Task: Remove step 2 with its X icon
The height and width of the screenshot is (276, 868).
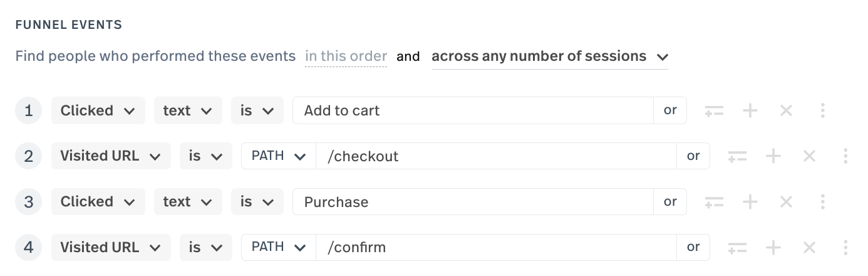Action: (810, 156)
